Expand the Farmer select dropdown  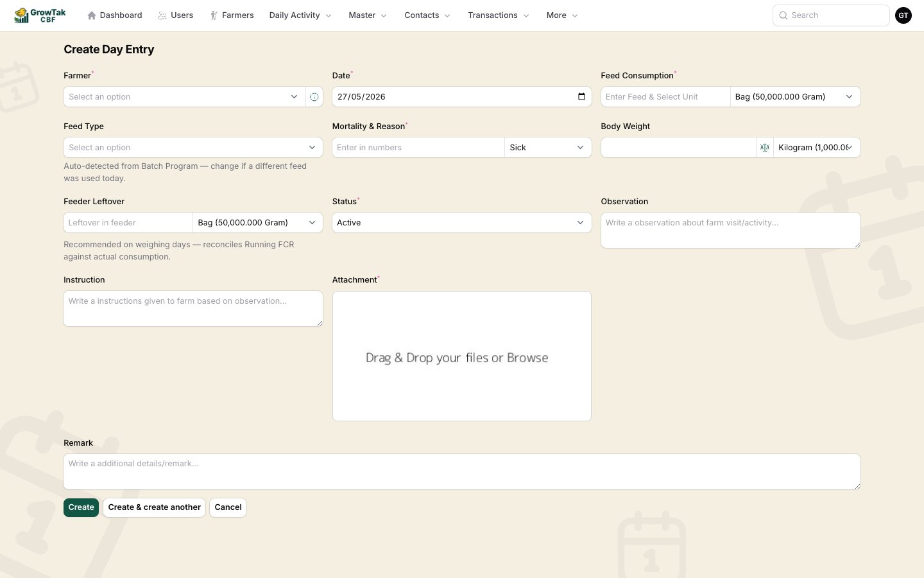[x=185, y=97]
